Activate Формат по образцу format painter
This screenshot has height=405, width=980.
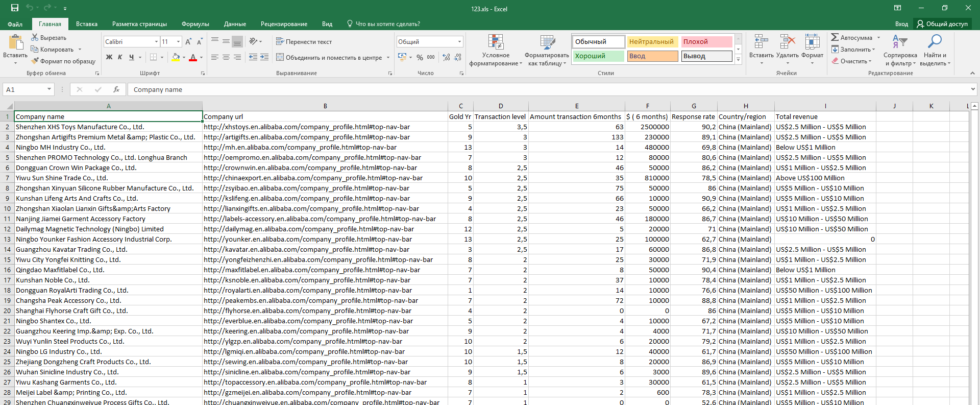pyautogui.click(x=63, y=61)
